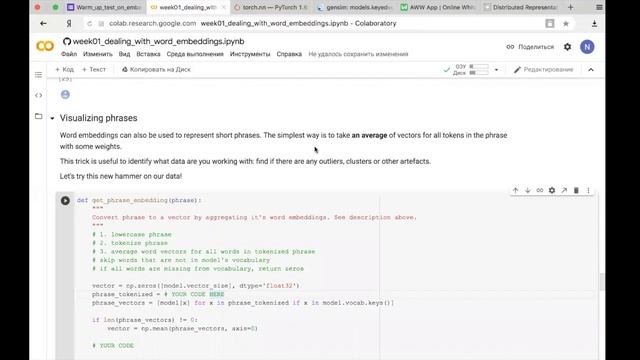Open cell settings gear icon
Image resolution: width=640 pixels, height=360 pixels.
pos(552,190)
